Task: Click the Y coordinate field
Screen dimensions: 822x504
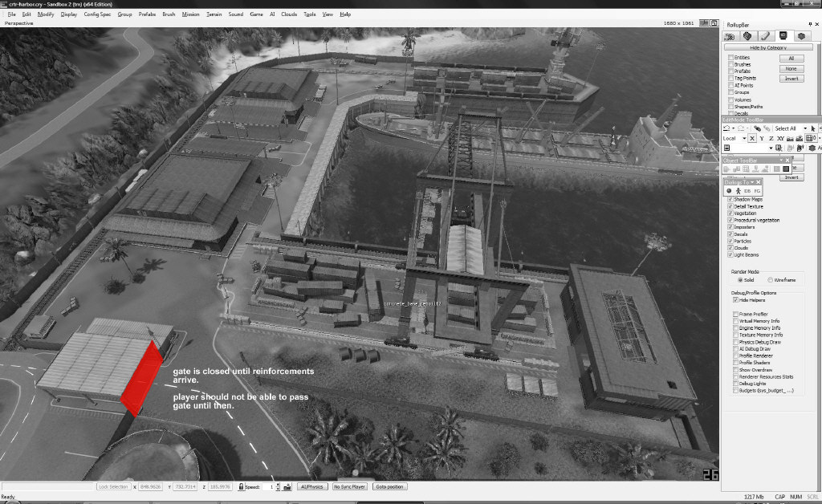Action: [x=185, y=486]
